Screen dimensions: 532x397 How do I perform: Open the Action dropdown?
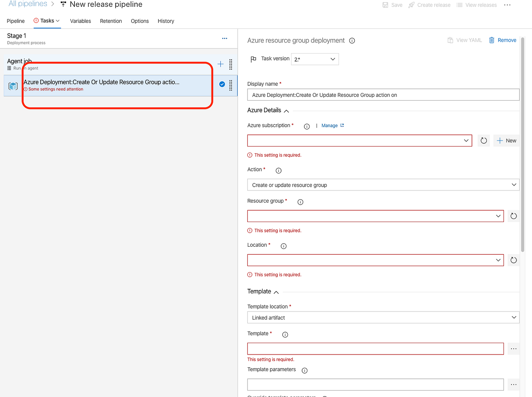coord(383,185)
